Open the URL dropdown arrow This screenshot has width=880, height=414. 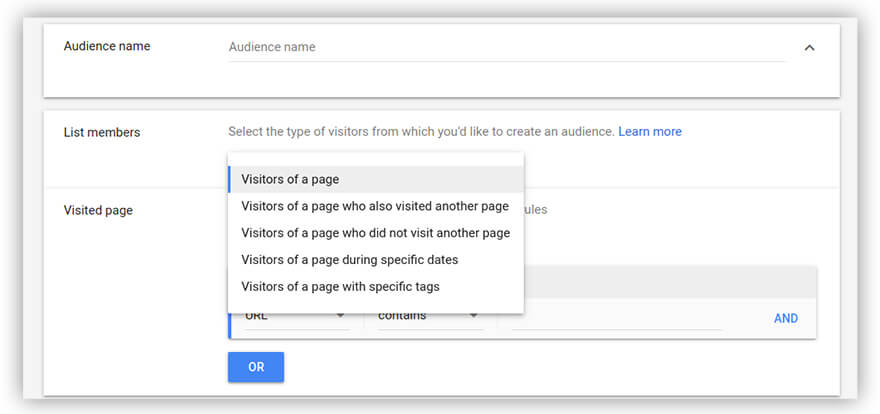coord(341,317)
